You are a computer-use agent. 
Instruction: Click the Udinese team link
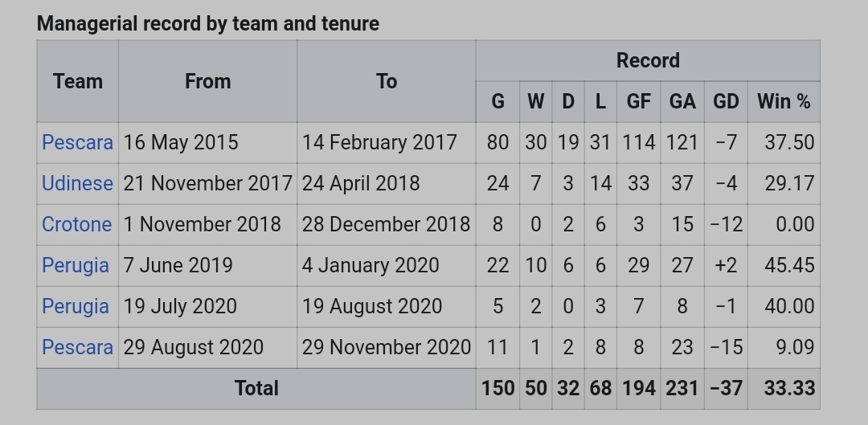77,183
